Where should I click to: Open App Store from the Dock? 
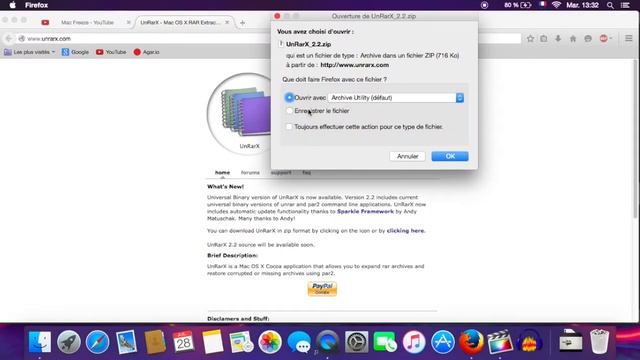click(442, 342)
